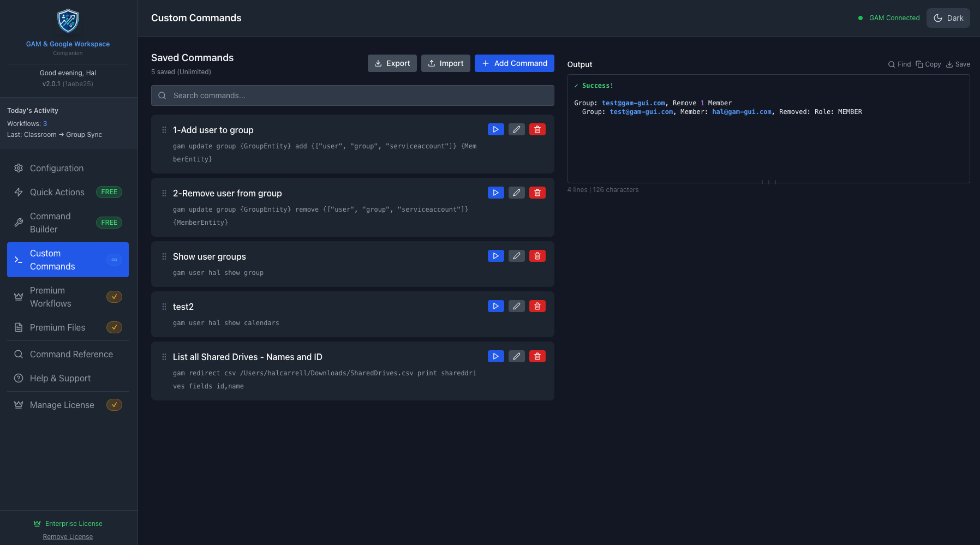This screenshot has width=980, height=545.
Task: Open Command Builder in the sidebar
Action: click(68, 223)
